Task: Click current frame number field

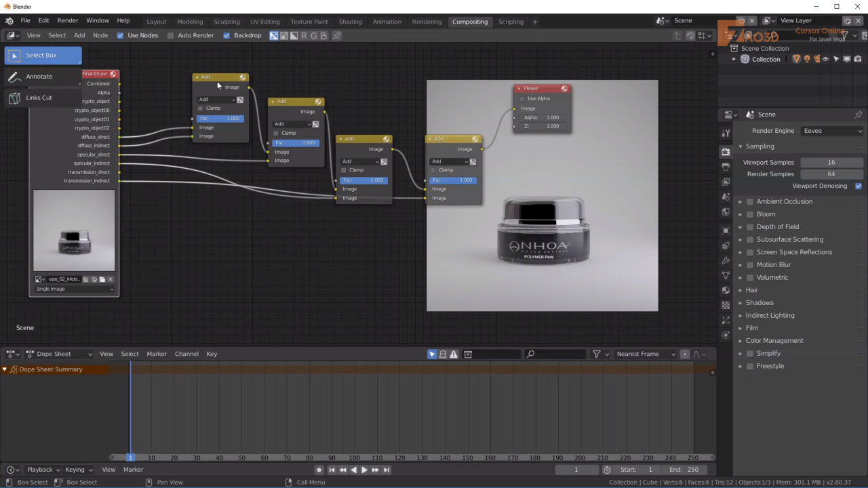Action: tap(576, 470)
